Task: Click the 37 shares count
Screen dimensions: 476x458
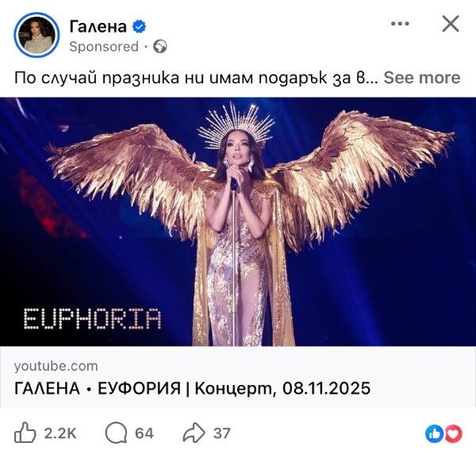Action: coord(222,433)
